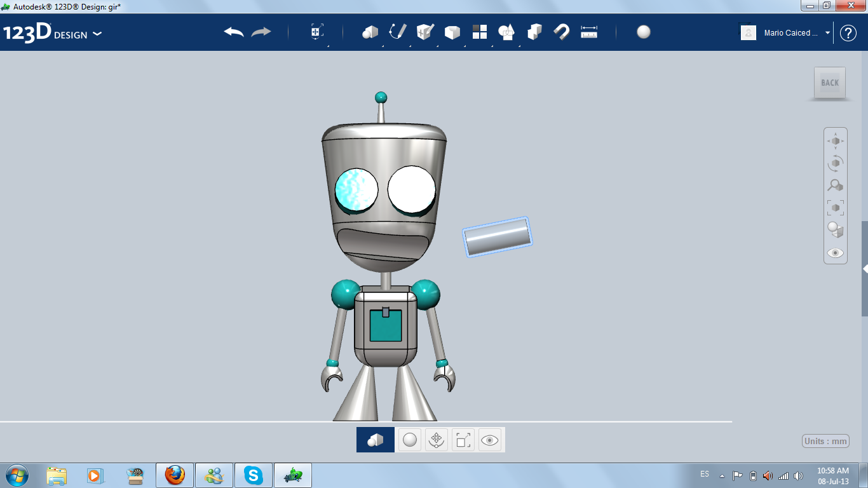Open the Windows Start menu
This screenshot has height=488, width=868.
(x=16, y=475)
